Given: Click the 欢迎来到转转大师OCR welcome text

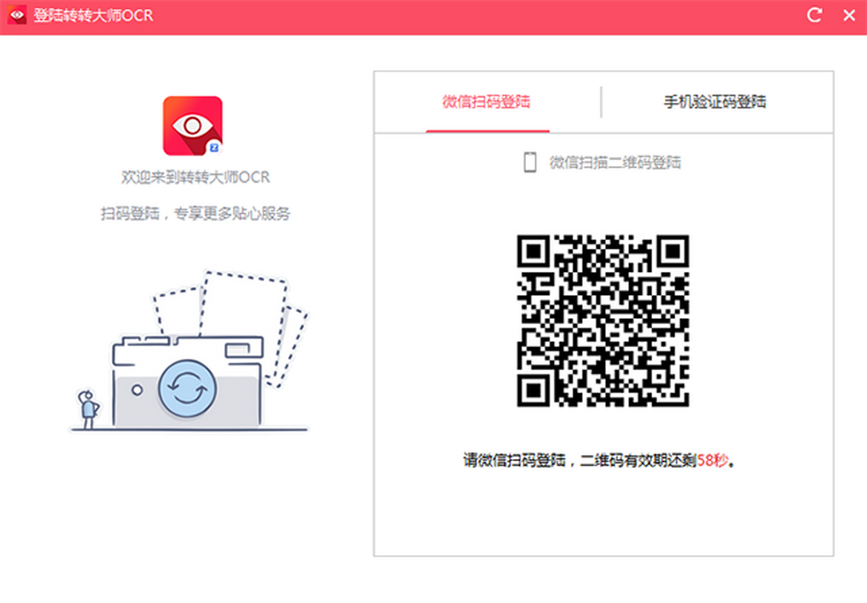Looking at the screenshot, I should pyautogui.click(x=195, y=177).
